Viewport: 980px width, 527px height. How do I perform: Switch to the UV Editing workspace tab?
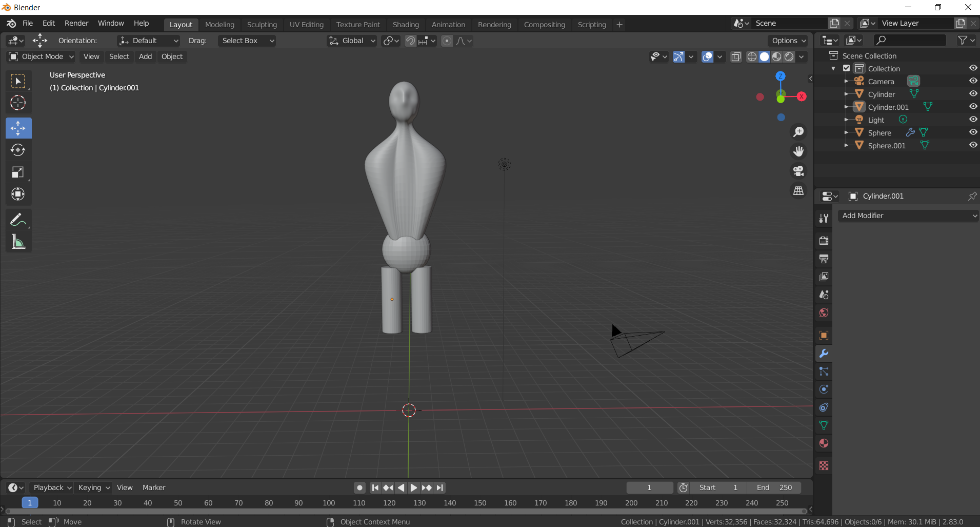coord(307,25)
